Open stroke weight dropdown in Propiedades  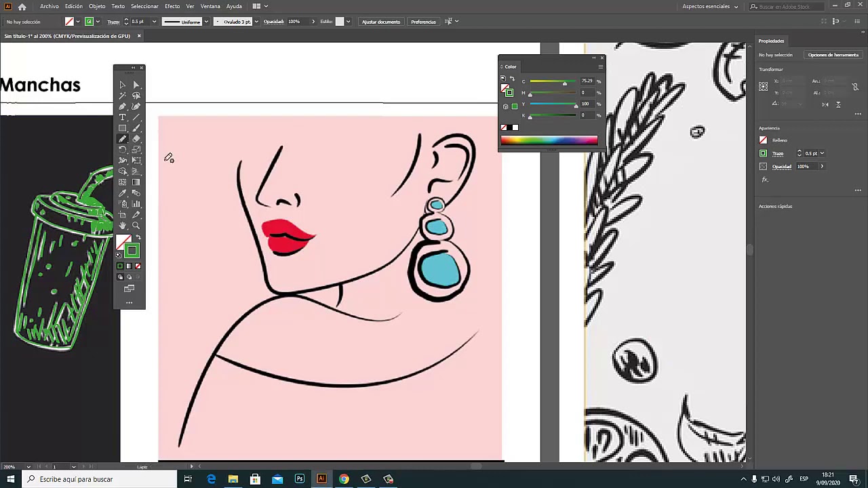click(823, 153)
